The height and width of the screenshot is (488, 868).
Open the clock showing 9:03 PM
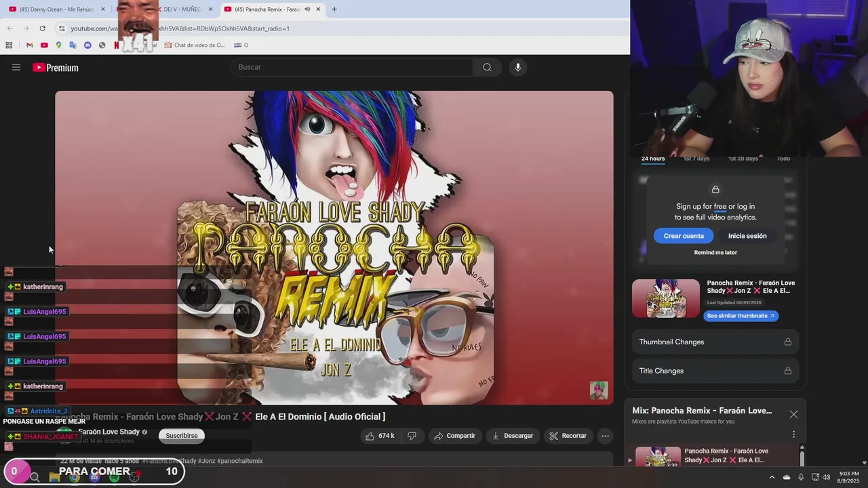[848, 477]
